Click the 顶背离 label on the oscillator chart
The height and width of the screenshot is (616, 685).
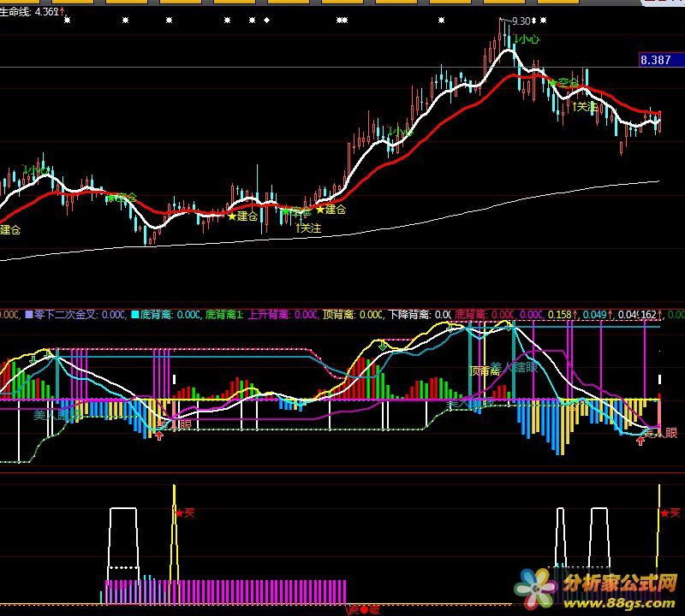[485, 370]
